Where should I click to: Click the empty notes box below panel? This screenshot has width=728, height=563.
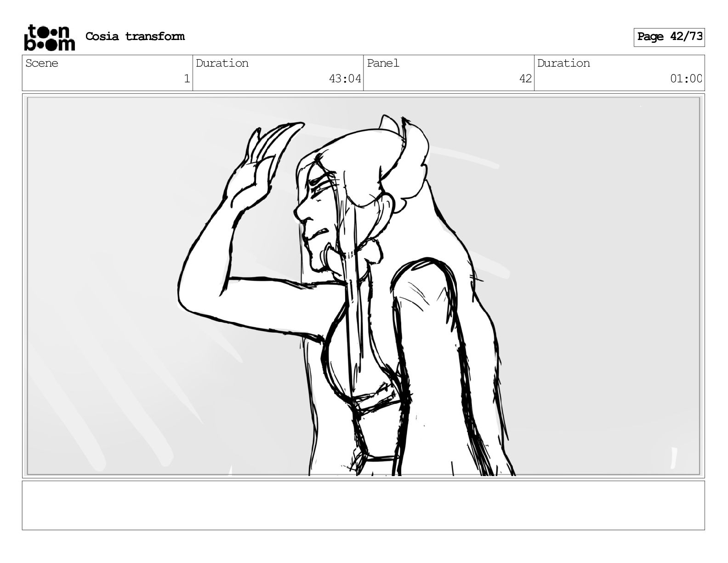[364, 506]
